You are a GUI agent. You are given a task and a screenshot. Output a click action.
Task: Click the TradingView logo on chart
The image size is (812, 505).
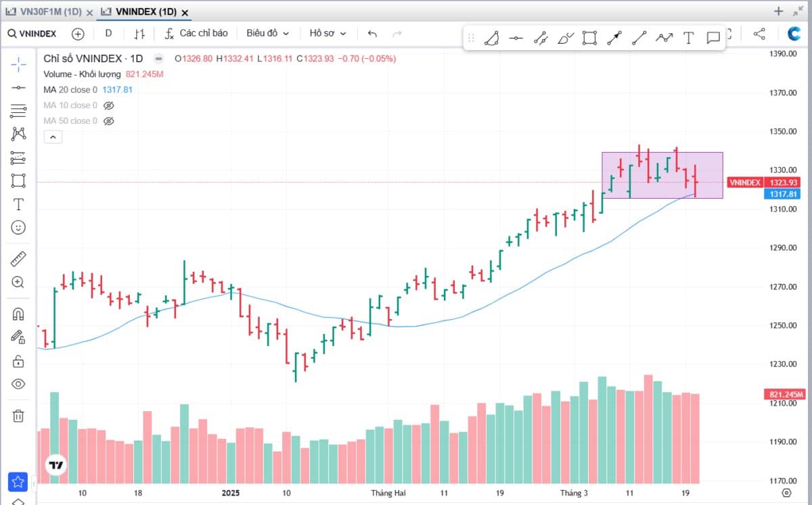(x=55, y=465)
